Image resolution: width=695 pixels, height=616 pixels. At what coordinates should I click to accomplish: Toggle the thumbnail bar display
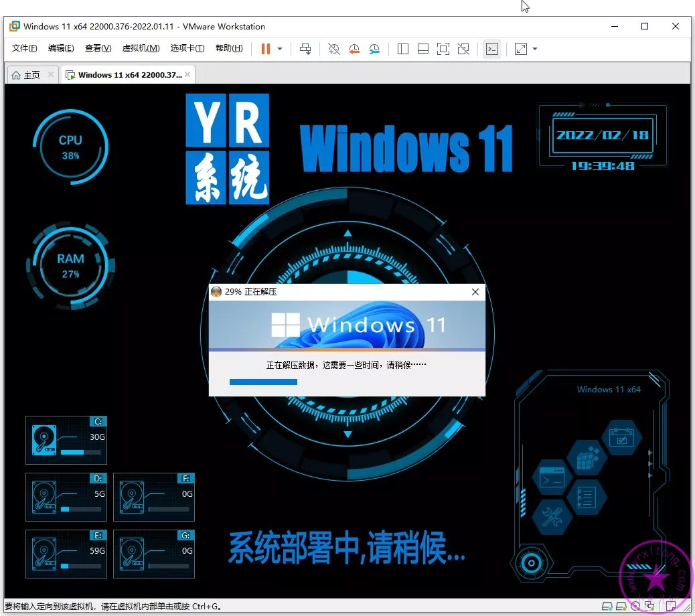422,49
